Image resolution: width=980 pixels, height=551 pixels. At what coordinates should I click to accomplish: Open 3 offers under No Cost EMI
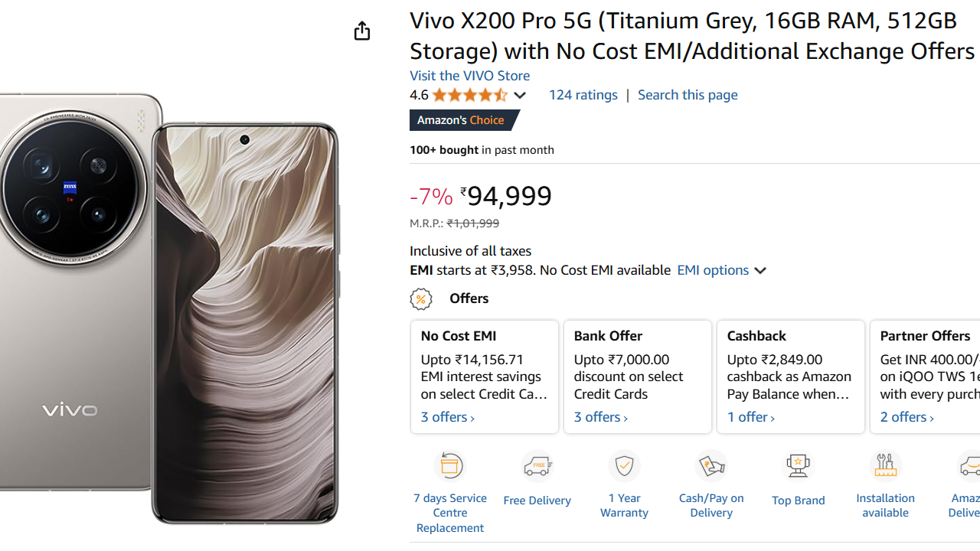448,417
